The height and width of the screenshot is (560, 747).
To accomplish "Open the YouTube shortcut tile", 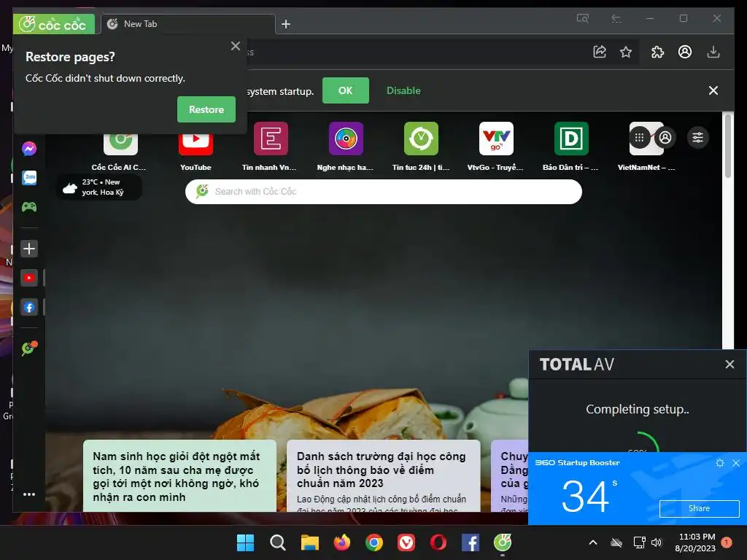I will point(196,147).
